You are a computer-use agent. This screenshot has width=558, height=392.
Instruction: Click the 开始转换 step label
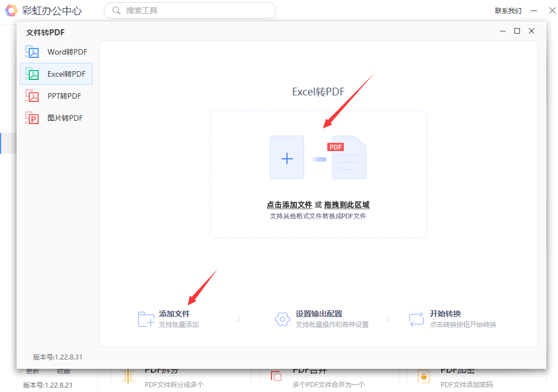[x=445, y=314]
